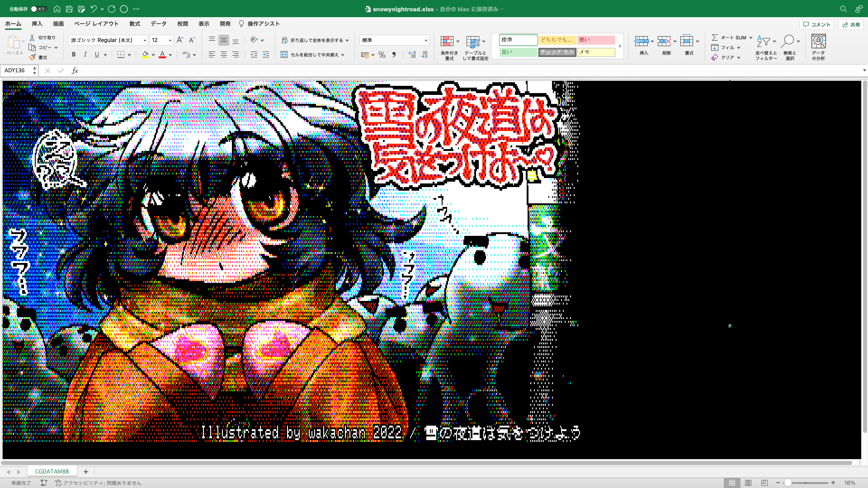Open the Formulas (数式) ribbon tab
868x488 pixels.
point(135,24)
